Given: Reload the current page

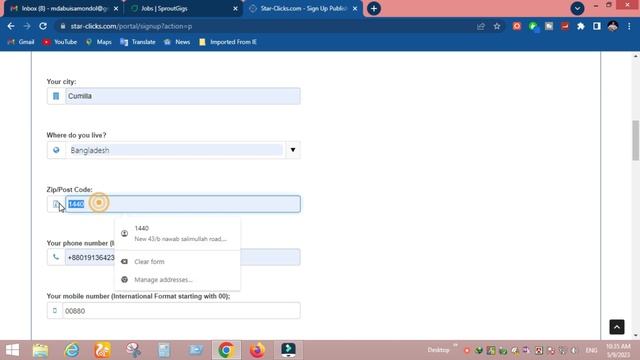Looking at the screenshot, I should click(43, 26).
